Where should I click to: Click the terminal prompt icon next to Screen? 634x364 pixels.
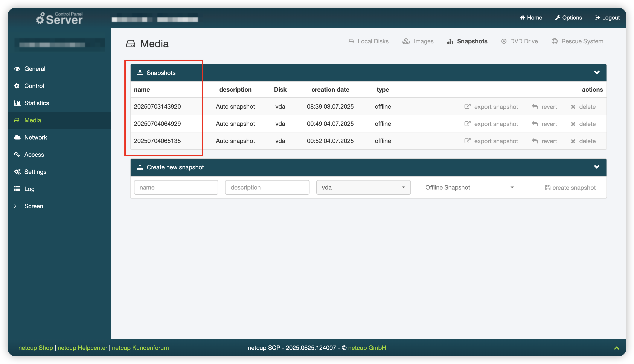click(x=17, y=206)
